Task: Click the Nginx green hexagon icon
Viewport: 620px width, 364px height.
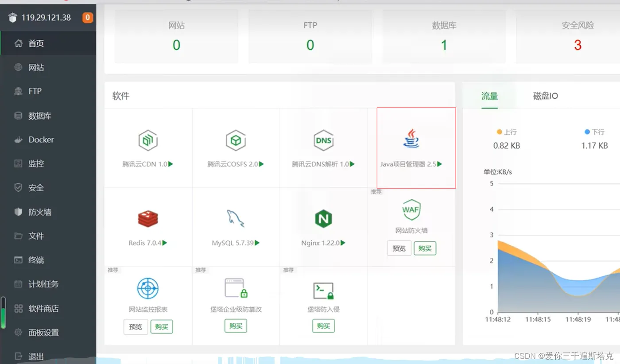Action: click(x=323, y=218)
